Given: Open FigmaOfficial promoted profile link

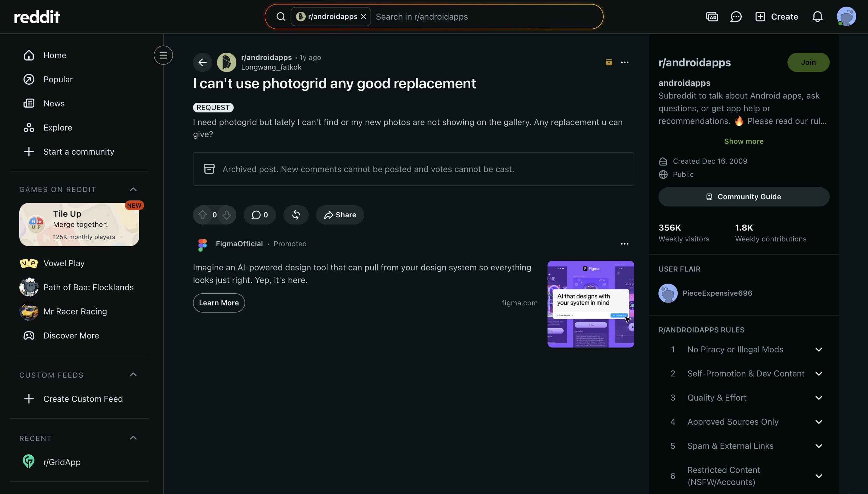Looking at the screenshot, I should click(x=239, y=244).
